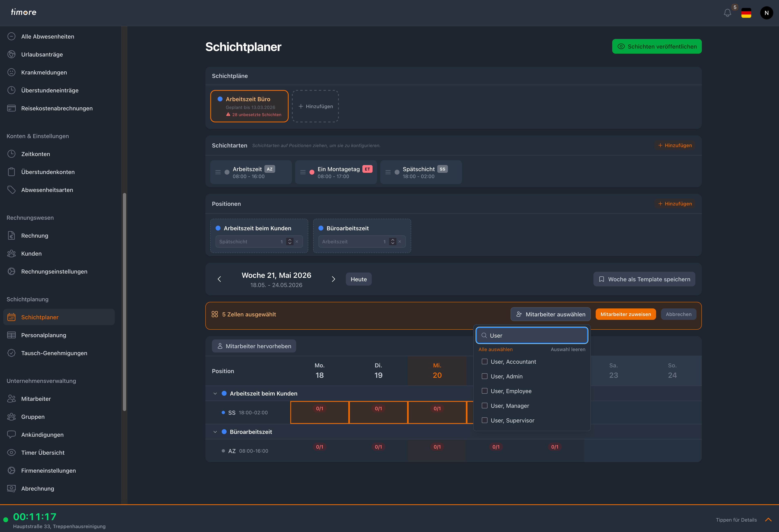Open Mitarbeiter in sidebar
The width and height of the screenshot is (779, 532).
pos(59,399)
